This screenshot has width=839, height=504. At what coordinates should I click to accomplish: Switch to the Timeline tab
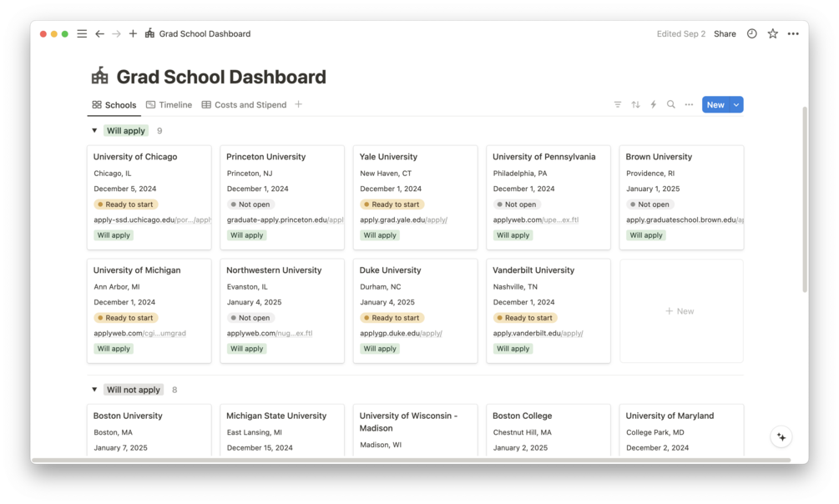click(x=169, y=105)
